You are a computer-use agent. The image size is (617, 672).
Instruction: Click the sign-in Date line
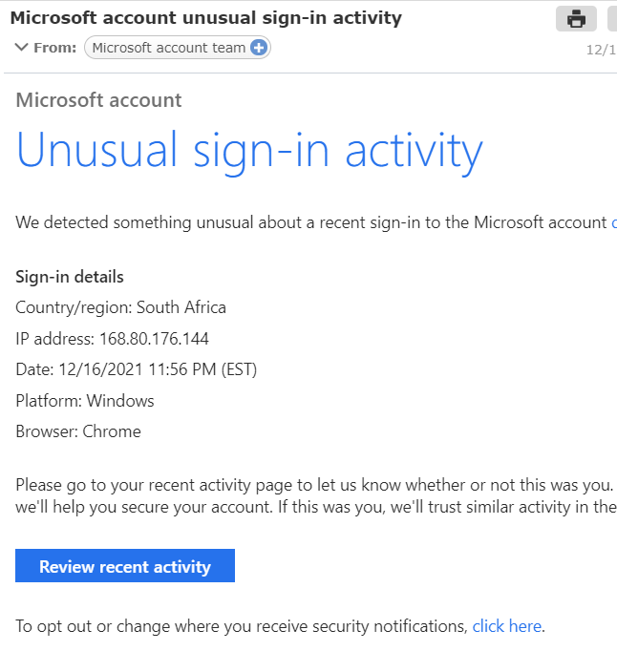136,369
